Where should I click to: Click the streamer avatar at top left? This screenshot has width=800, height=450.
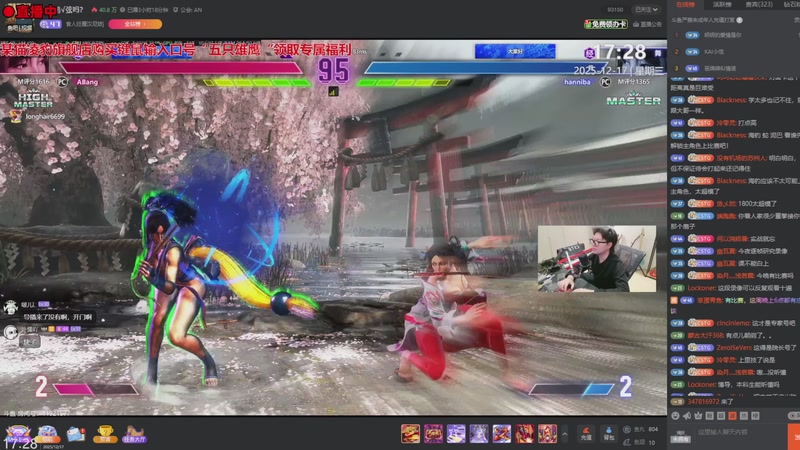(18, 17)
